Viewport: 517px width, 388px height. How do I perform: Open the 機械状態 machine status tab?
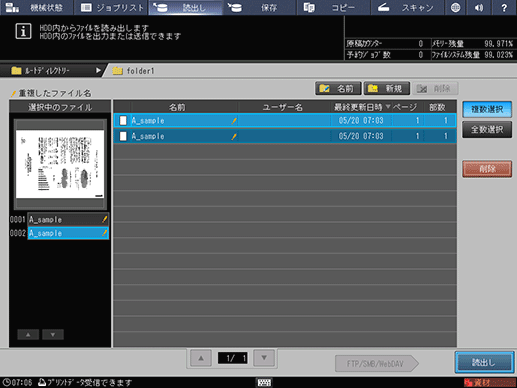coord(37,7)
